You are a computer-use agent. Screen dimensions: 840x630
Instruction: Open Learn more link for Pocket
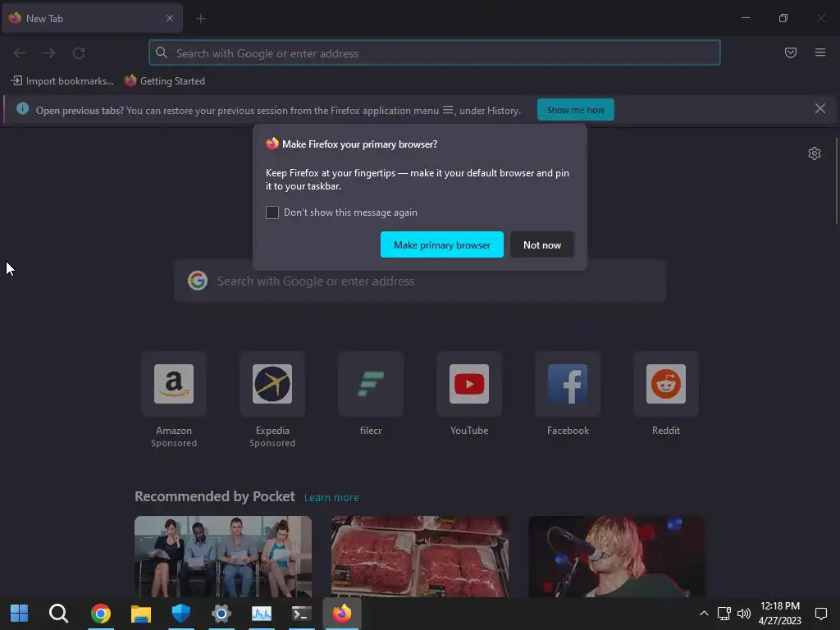[x=331, y=498]
